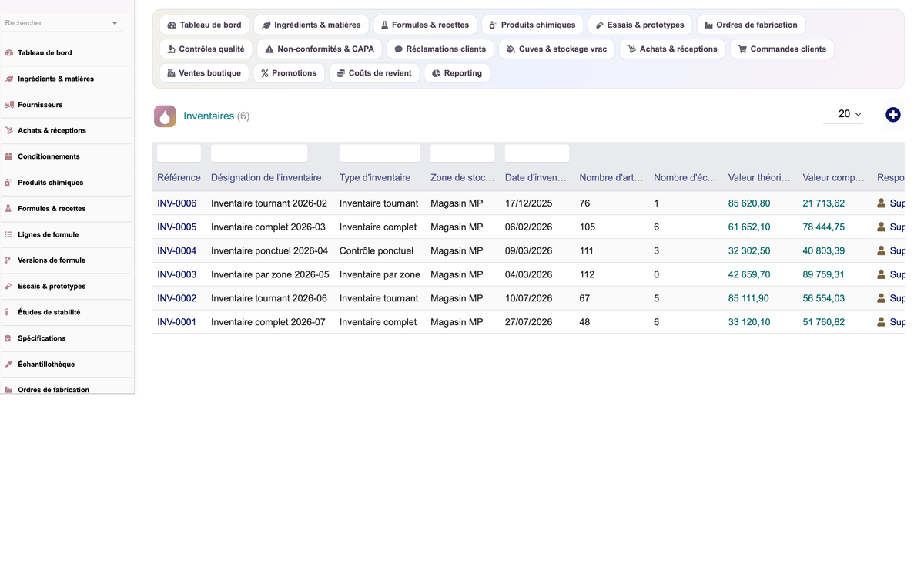
Task: Click the Type d'inventaire filter field
Action: 380,153
